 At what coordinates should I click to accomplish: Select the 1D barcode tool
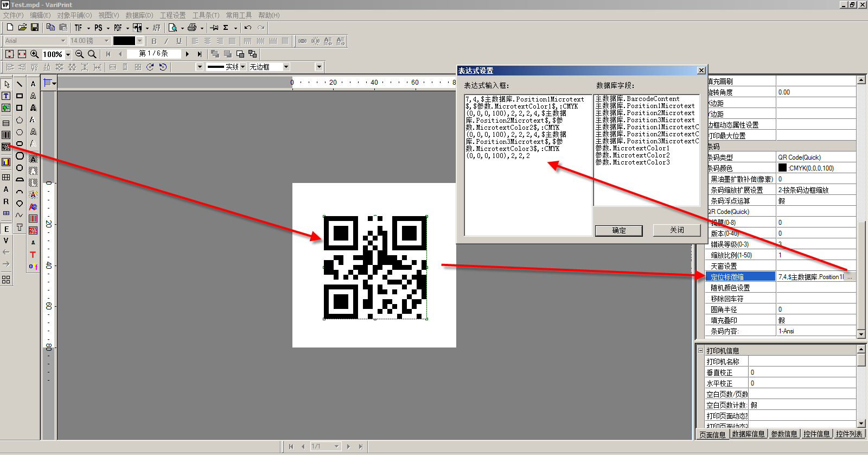tap(6, 135)
